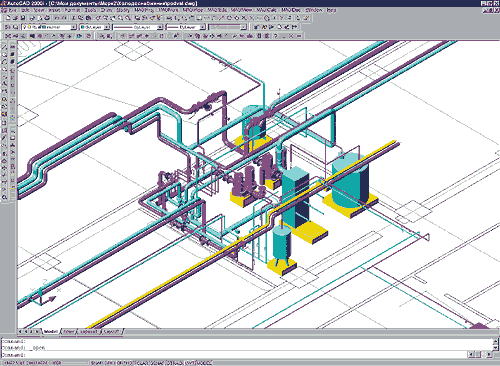Viewport: 500px width, 366px height.
Task: Toggle the MODEL button in status bar
Action: pyautogui.click(x=204, y=362)
